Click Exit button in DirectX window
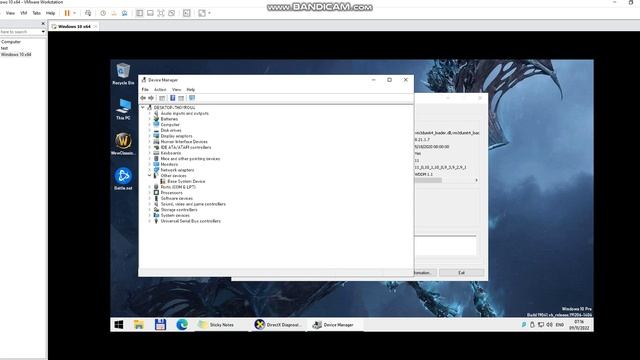Screen dimensions: 640x360 pyautogui.click(x=462, y=273)
